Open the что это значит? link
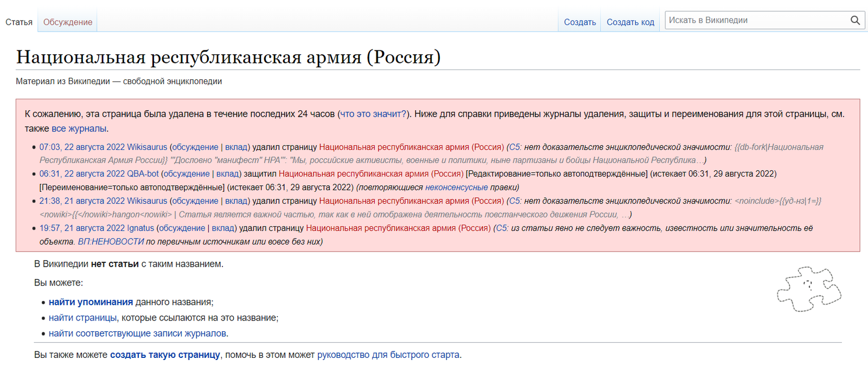This screenshot has width=868, height=372. coord(373,114)
